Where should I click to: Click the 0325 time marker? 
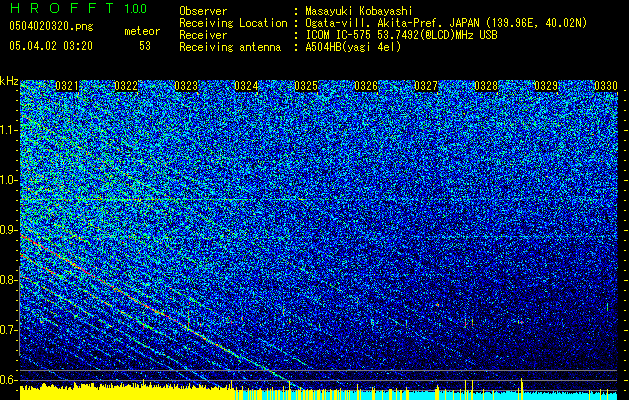click(x=306, y=86)
